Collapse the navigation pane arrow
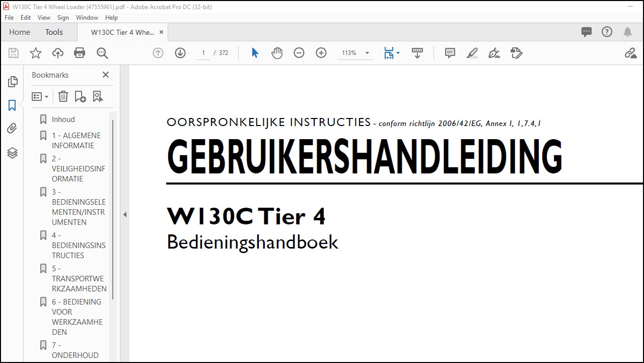 point(125,214)
